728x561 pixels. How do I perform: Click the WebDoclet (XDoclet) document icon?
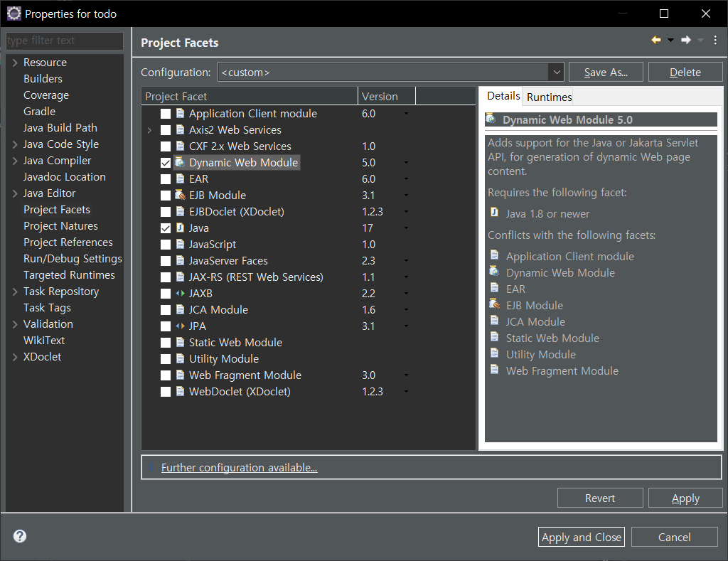180,392
